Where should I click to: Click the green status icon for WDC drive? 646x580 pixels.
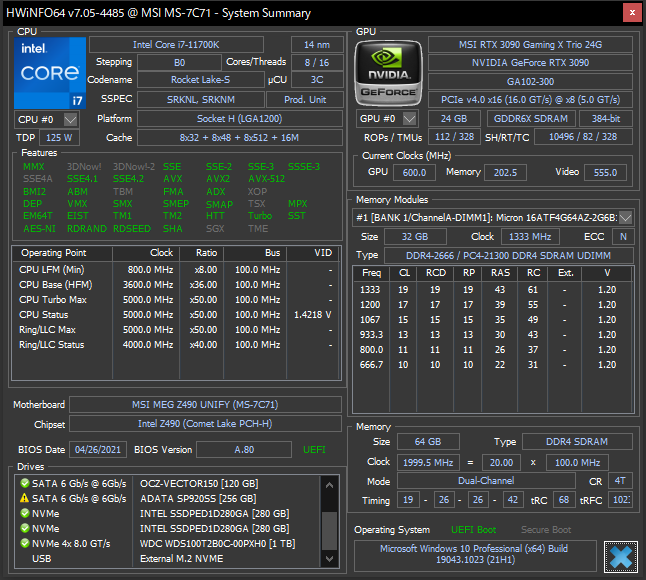click(24, 544)
